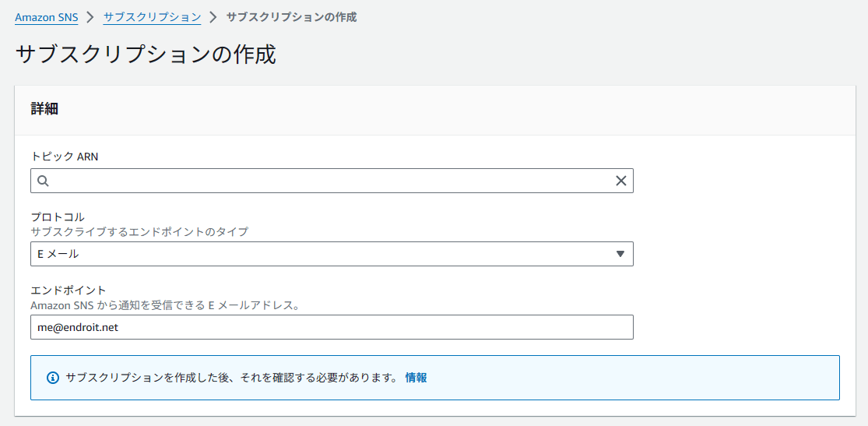Go to Amazon SNS breadcrumb link

pos(47,17)
